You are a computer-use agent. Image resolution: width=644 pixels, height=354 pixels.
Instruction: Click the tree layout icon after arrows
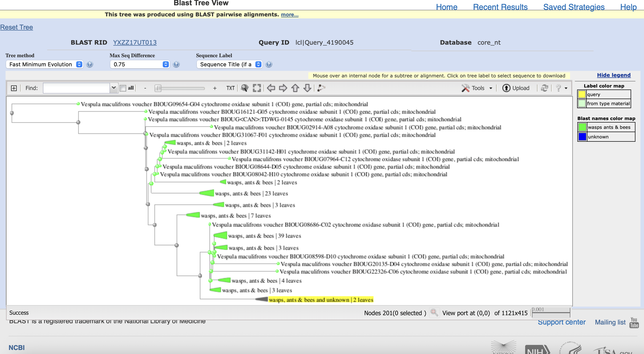coord(321,88)
